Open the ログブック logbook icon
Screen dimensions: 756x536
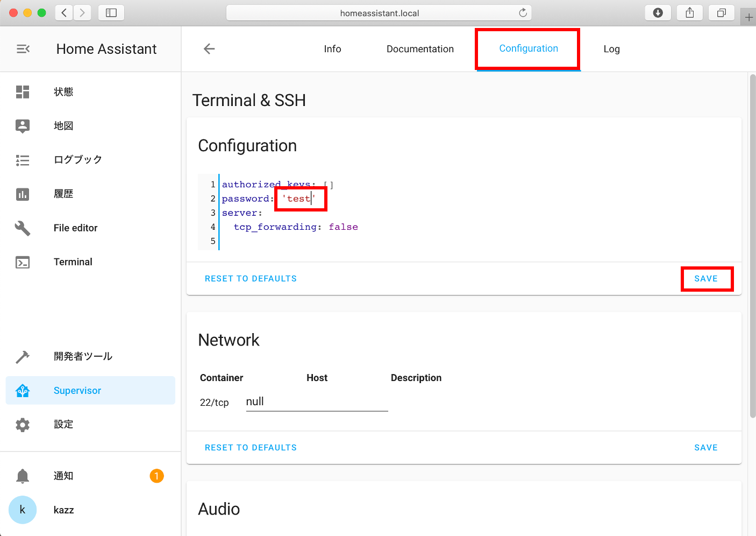(x=23, y=160)
